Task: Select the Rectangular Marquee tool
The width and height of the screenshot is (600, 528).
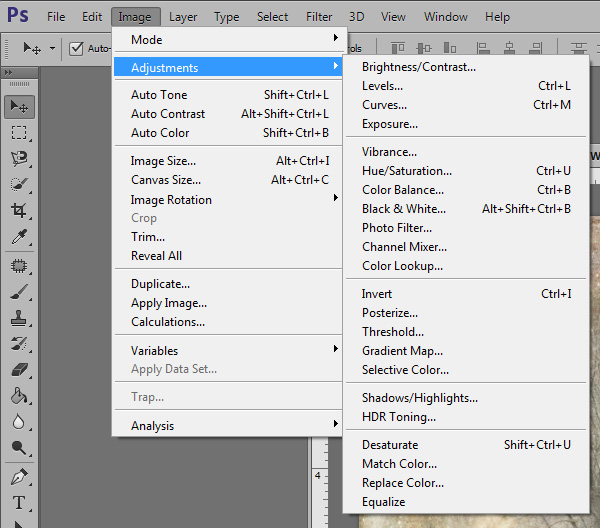Action: [x=18, y=133]
